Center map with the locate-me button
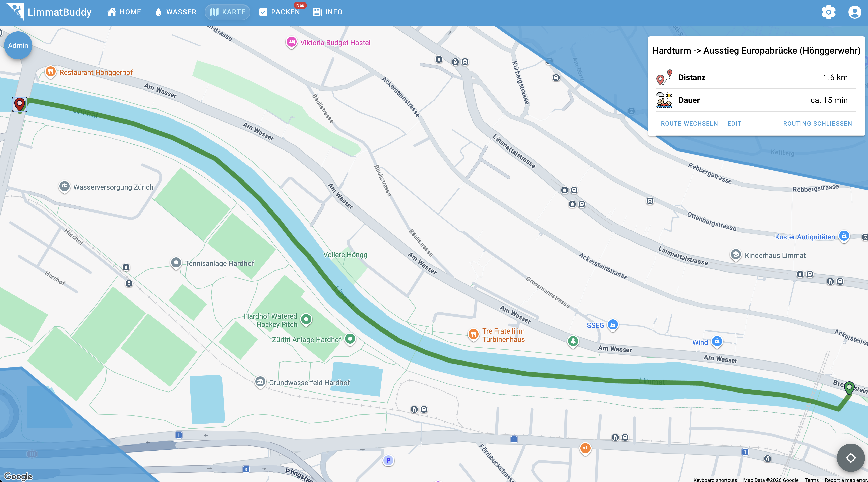This screenshot has height=482, width=868. [850, 458]
